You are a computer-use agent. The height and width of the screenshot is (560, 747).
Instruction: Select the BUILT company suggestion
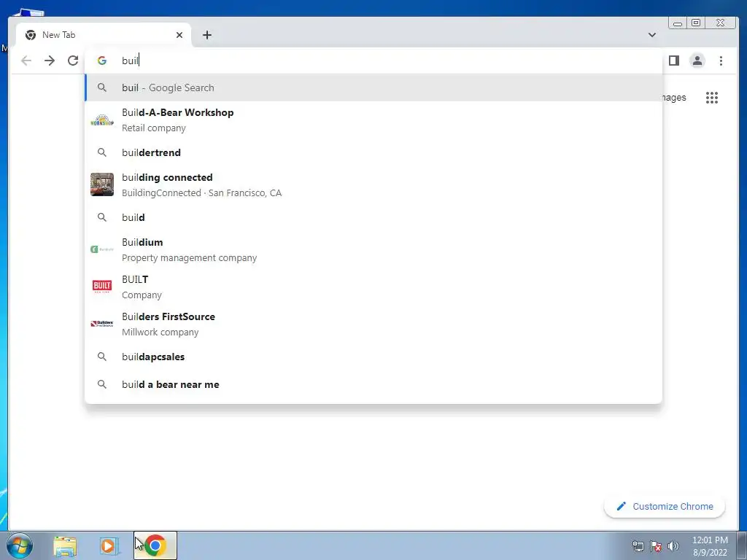click(373, 287)
